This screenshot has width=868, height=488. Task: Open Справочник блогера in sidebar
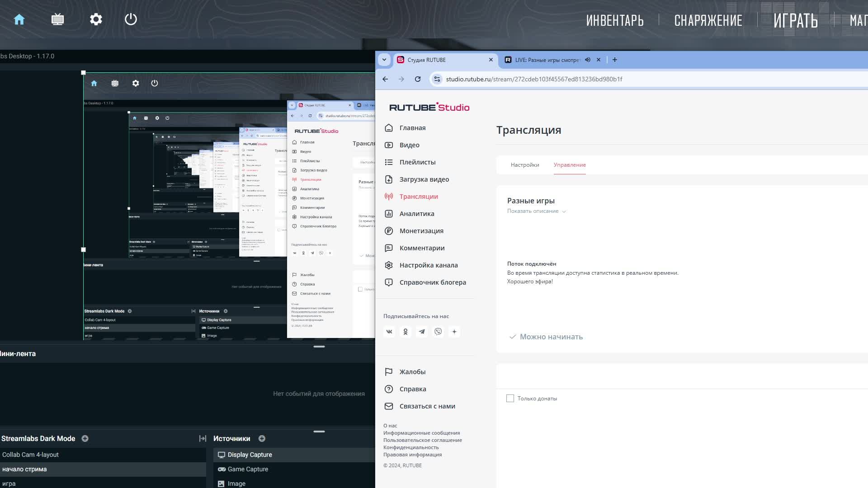[x=433, y=282]
